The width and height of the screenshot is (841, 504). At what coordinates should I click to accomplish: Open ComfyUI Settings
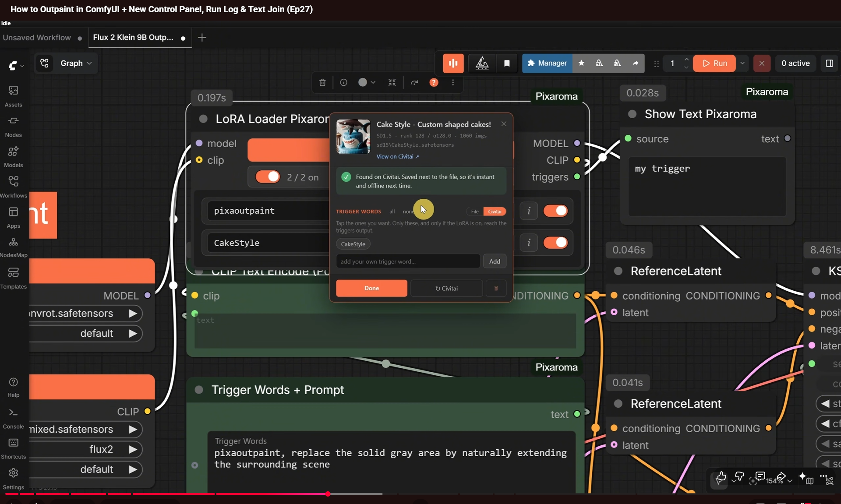click(x=14, y=479)
